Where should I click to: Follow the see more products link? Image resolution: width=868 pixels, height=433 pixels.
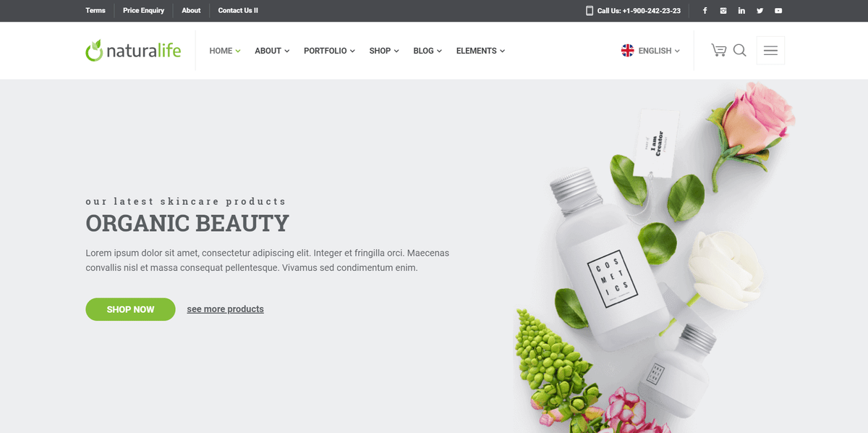225,309
